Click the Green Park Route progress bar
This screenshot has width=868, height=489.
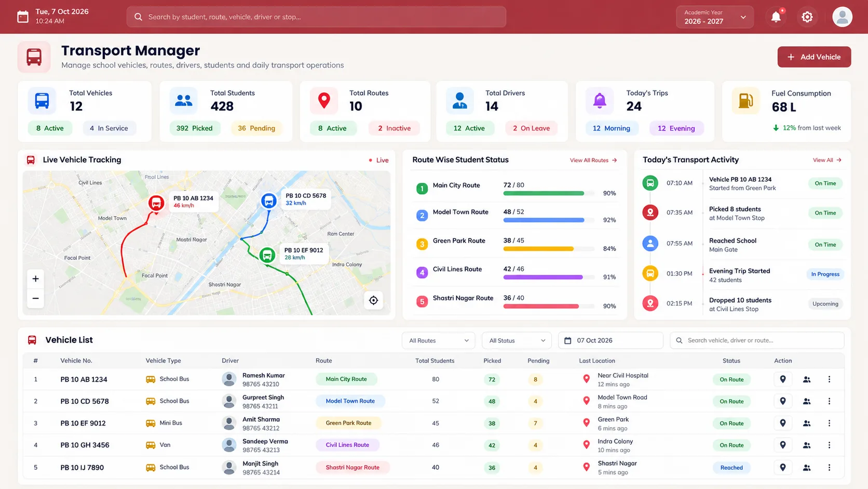pos(549,249)
